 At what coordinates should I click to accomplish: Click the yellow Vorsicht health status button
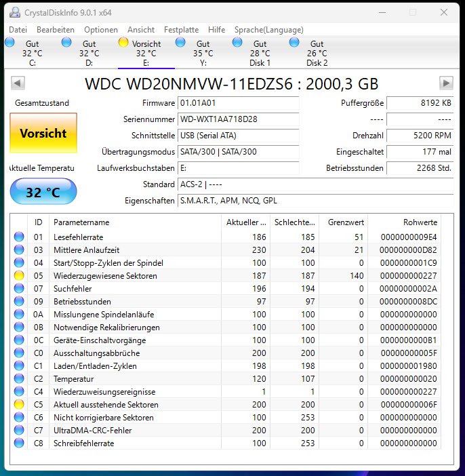(43, 133)
